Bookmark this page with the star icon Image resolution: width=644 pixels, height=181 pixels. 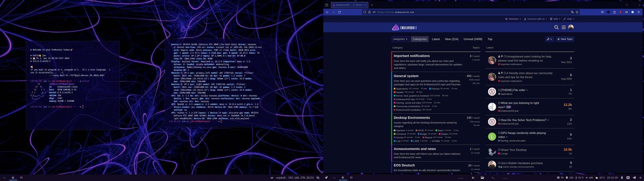coord(577,12)
